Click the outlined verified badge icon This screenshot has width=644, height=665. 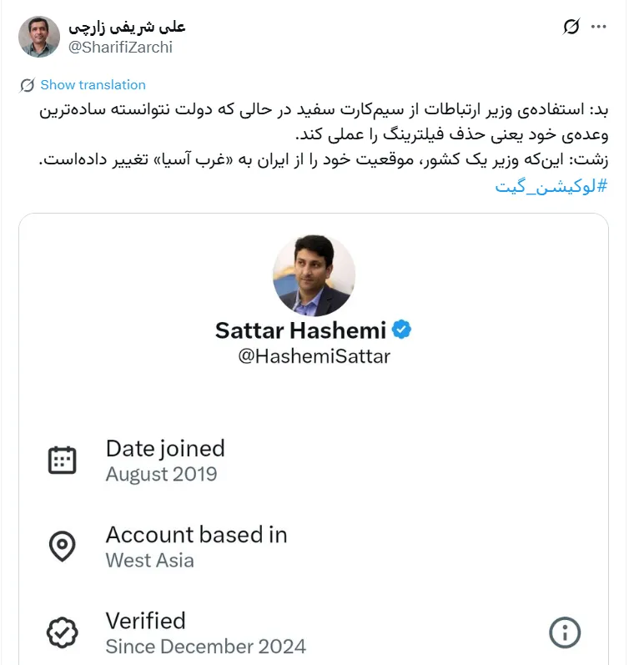(x=63, y=632)
